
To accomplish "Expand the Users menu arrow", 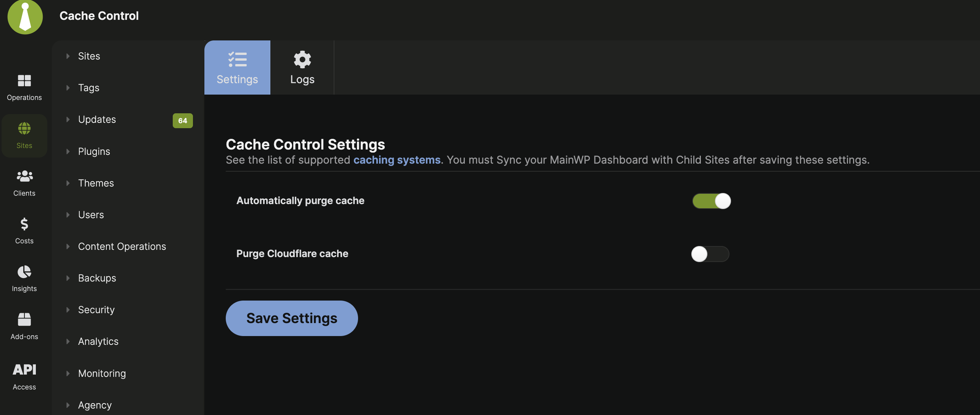I will click(x=68, y=215).
